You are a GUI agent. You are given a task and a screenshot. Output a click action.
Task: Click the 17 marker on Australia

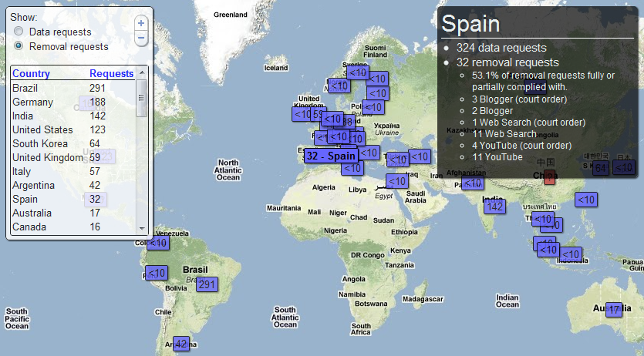pos(614,310)
